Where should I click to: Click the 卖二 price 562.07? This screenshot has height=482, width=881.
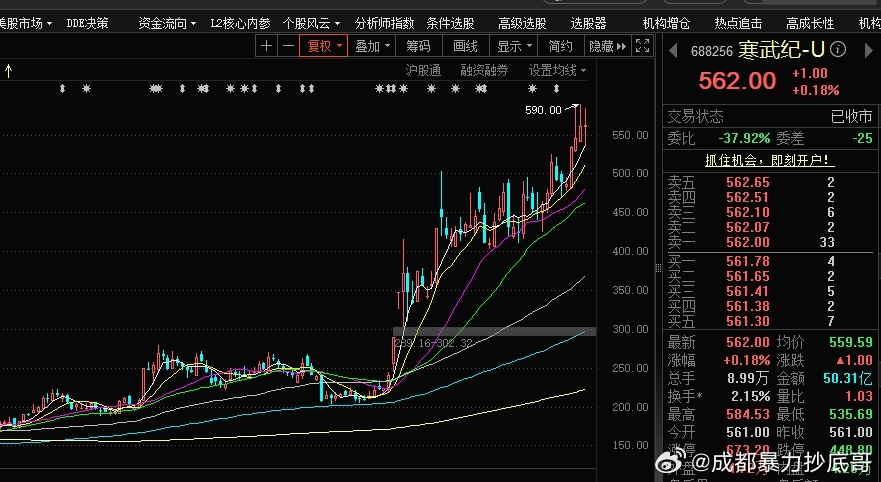click(x=747, y=228)
